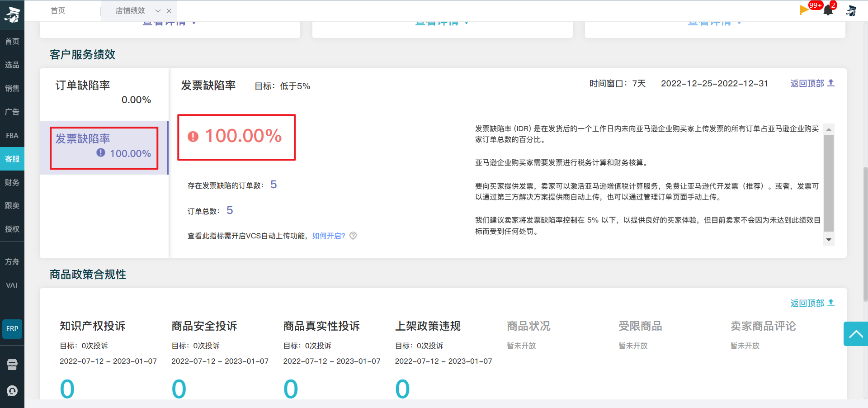
Task: Expand the right 查看详情 link at top
Action: pos(714,23)
